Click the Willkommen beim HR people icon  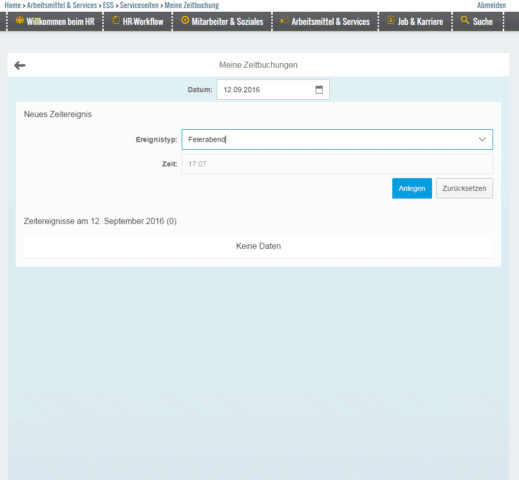(x=20, y=20)
